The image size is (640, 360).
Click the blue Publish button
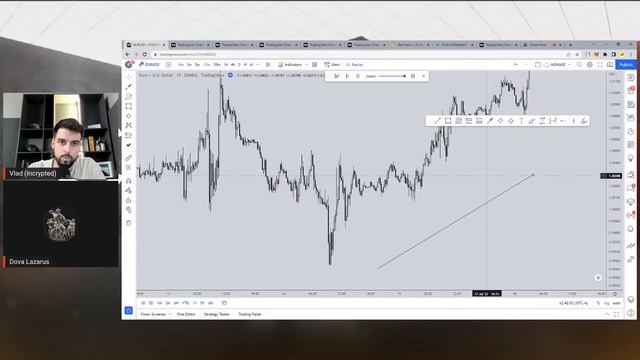[x=625, y=64]
